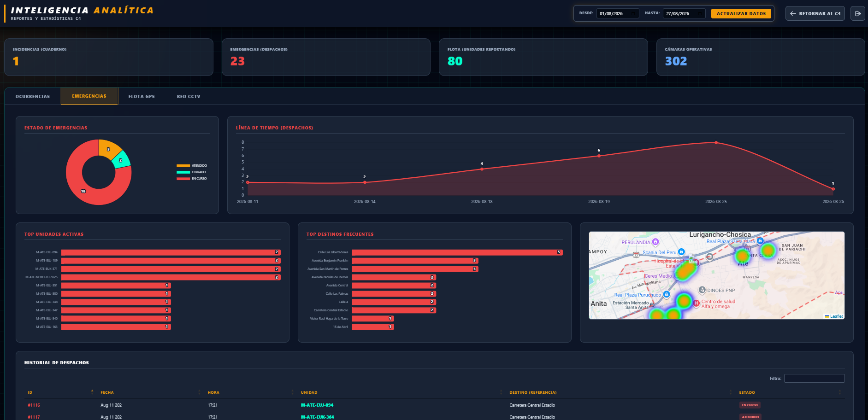Click the 2026-08-26 data point with value 1
This screenshot has width=868, height=420.
tap(833, 189)
